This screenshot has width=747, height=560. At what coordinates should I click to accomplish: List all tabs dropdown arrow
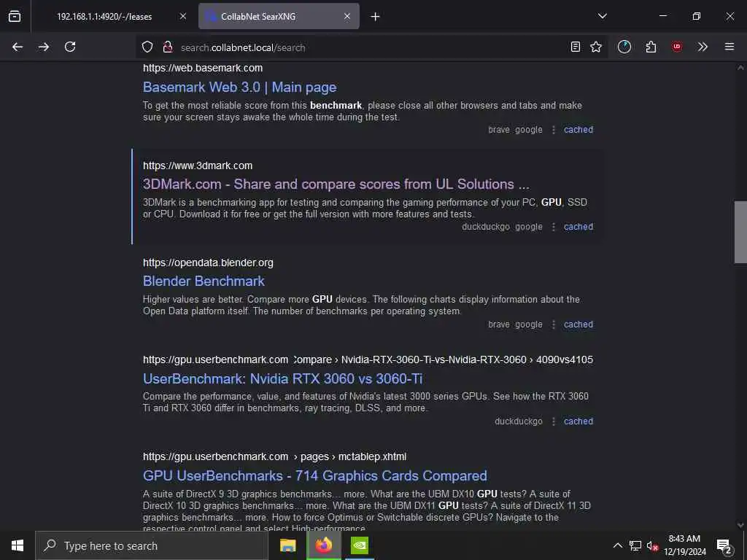[602, 16]
